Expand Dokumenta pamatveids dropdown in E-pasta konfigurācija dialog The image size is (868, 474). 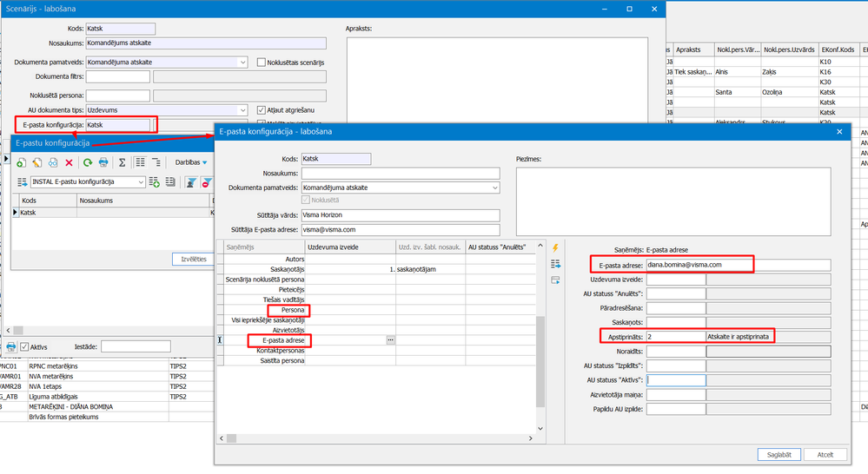point(494,188)
